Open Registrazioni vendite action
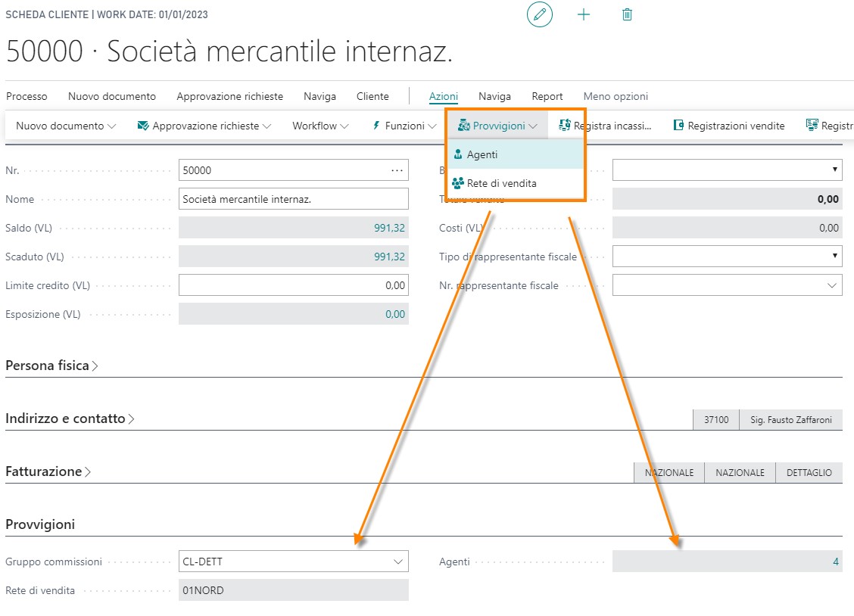 (x=728, y=126)
